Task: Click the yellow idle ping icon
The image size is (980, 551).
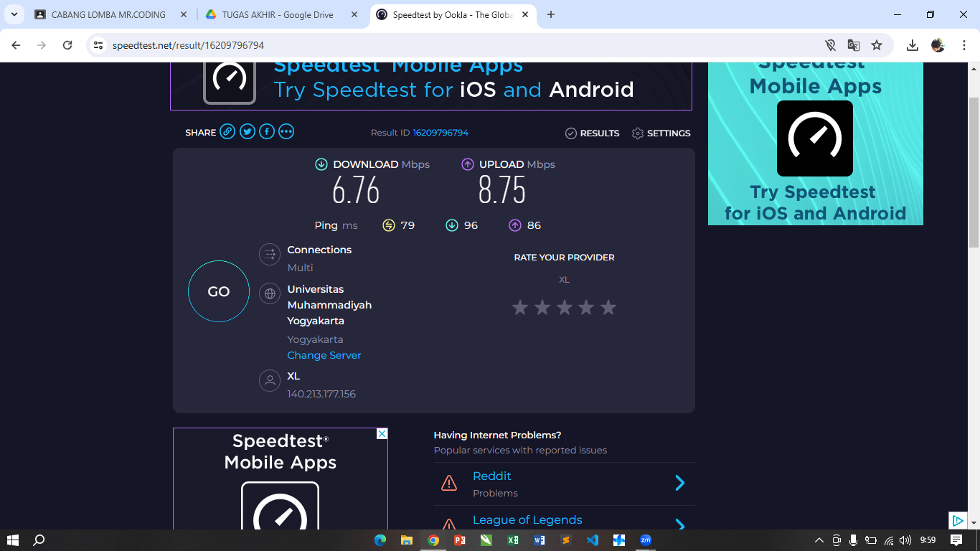Action: click(x=389, y=225)
